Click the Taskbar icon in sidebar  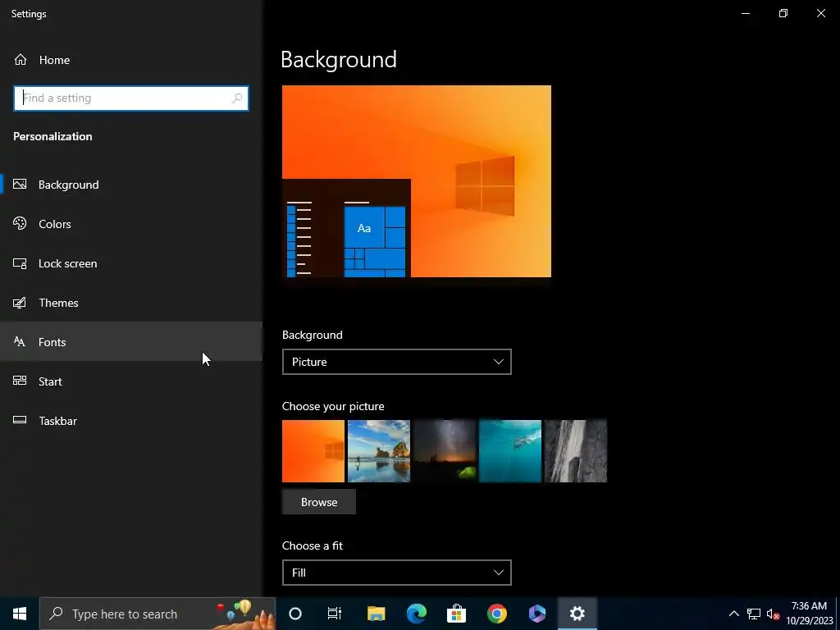pos(20,420)
